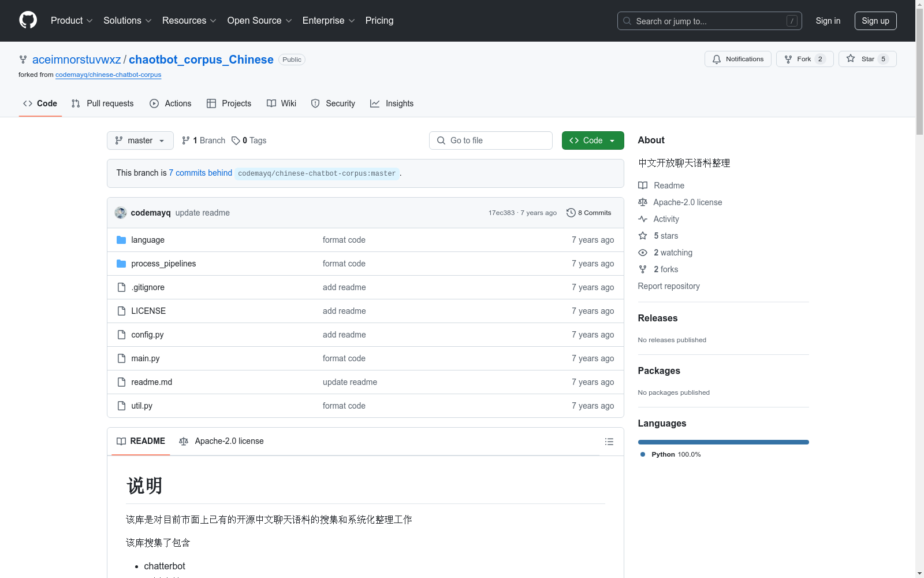This screenshot has width=924, height=578.
Task: Click the main.py file icon
Action: pos(121,358)
